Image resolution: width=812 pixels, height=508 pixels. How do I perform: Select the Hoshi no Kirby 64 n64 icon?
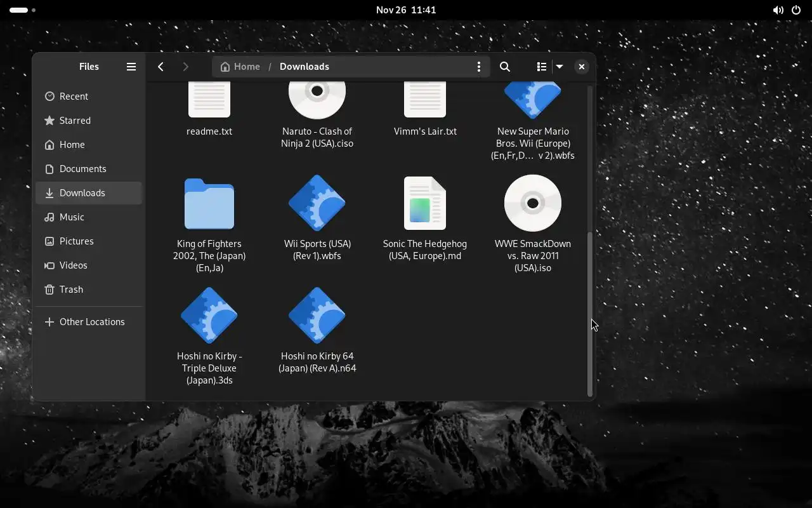pyautogui.click(x=317, y=316)
